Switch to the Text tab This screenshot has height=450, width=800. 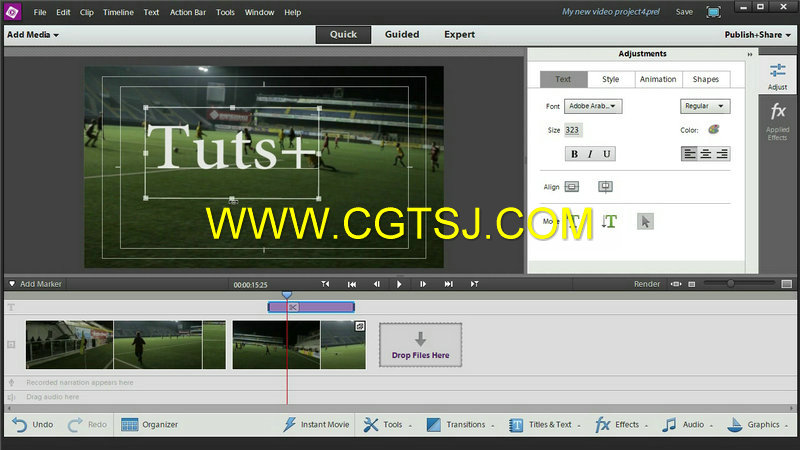563,79
